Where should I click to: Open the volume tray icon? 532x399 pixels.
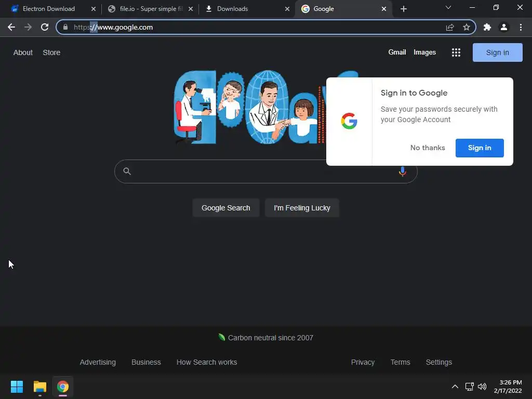tap(482, 387)
